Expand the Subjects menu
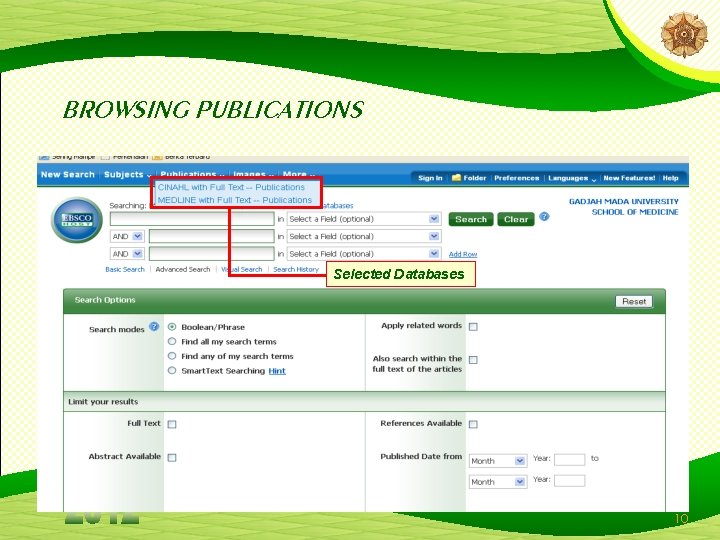The height and width of the screenshot is (540, 720). point(127,174)
